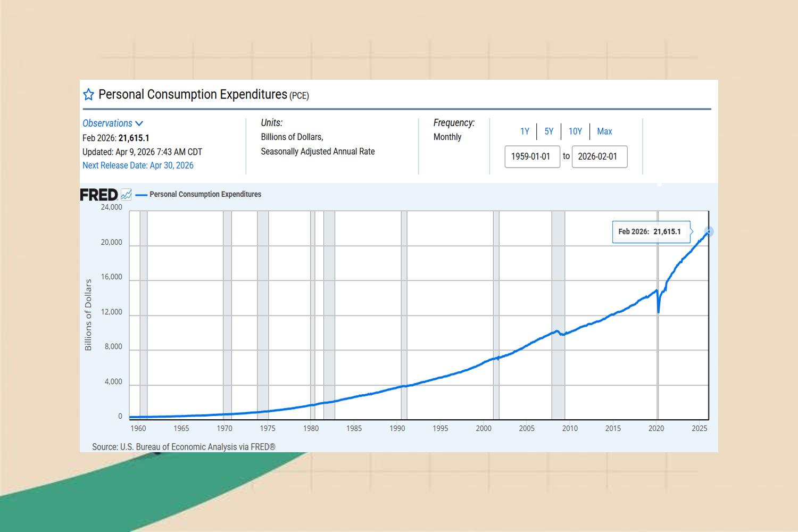Click the FRED logo
The height and width of the screenshot is (532, 798).
(x=99, y=195)
